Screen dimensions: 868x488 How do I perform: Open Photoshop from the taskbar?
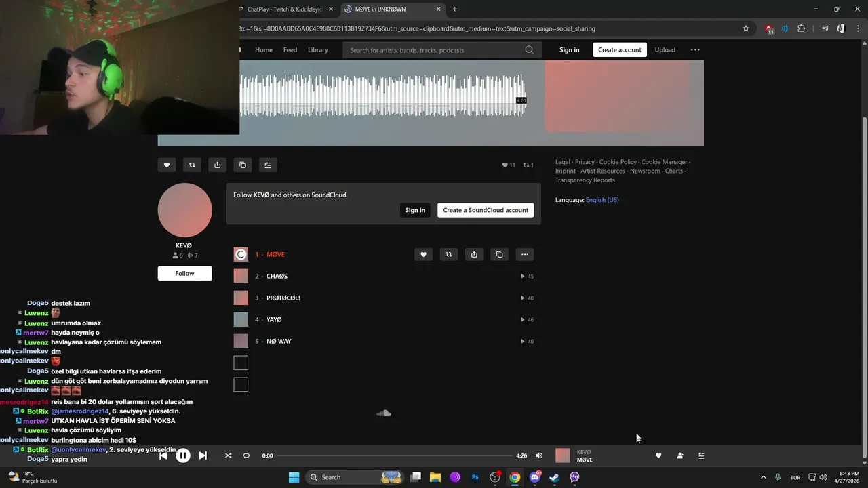click(x=475, y=477)
